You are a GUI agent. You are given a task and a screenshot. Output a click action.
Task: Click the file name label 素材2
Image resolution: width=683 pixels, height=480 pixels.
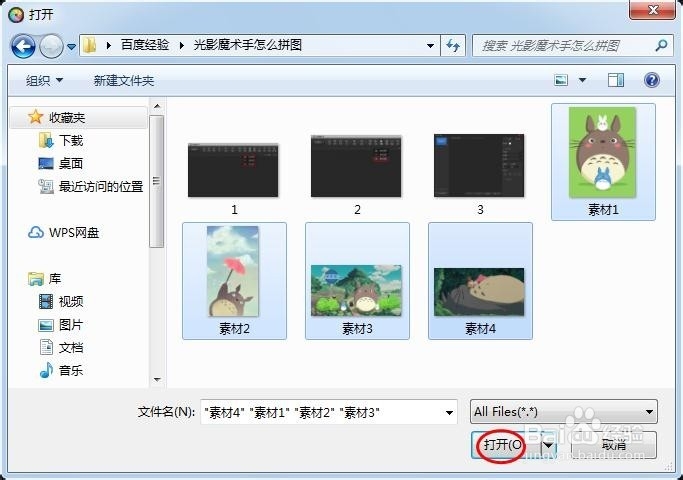point(234,328)
